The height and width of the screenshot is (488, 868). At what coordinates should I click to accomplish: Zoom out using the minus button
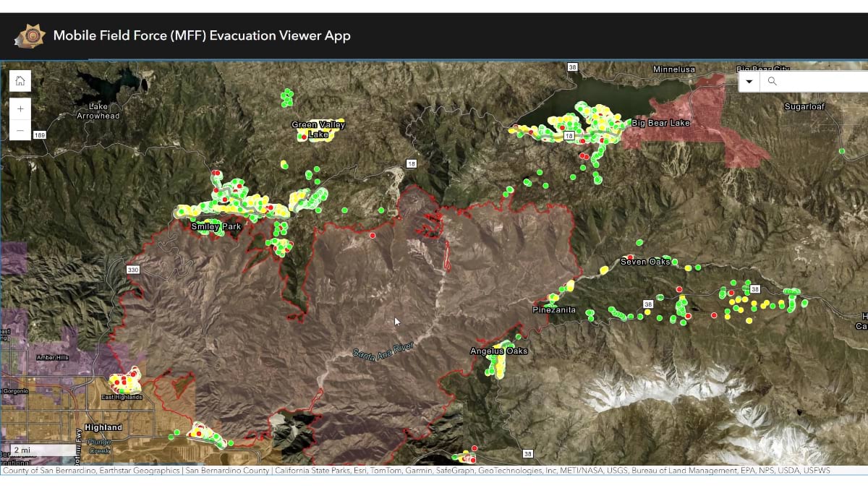20,130
